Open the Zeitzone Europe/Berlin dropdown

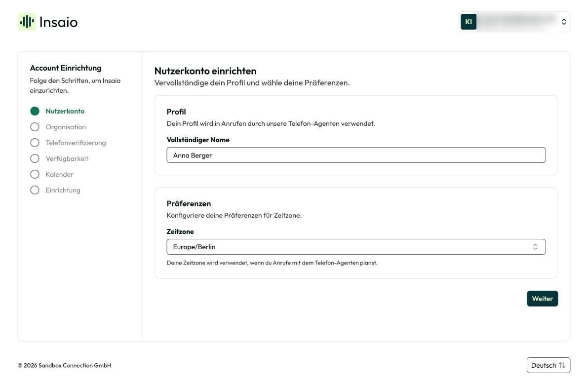click(356, 247)
